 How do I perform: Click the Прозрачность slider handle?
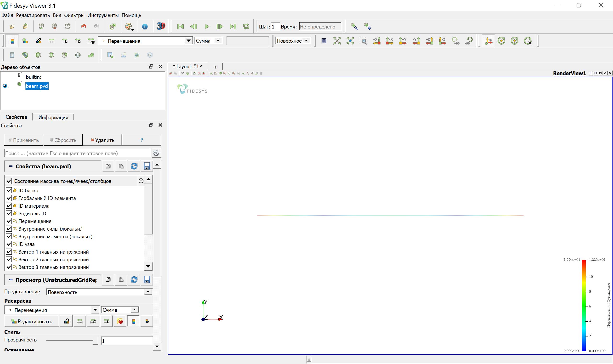tap(95, 341)
